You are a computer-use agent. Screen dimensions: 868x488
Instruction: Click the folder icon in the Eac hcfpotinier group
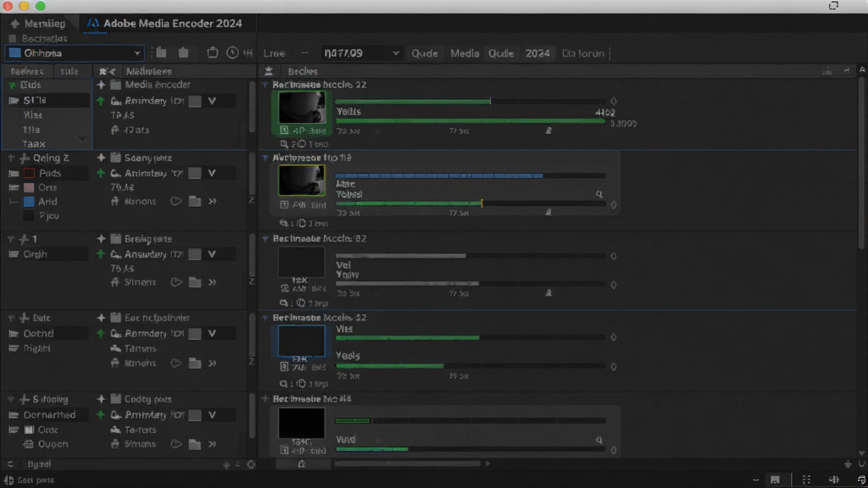click(195, 363)
